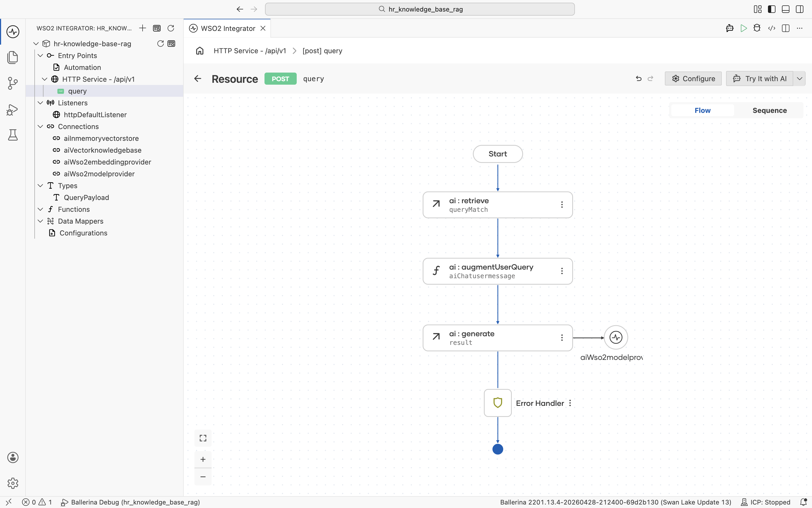
Task: Open Configurations in the project tree
Action: 105,233
